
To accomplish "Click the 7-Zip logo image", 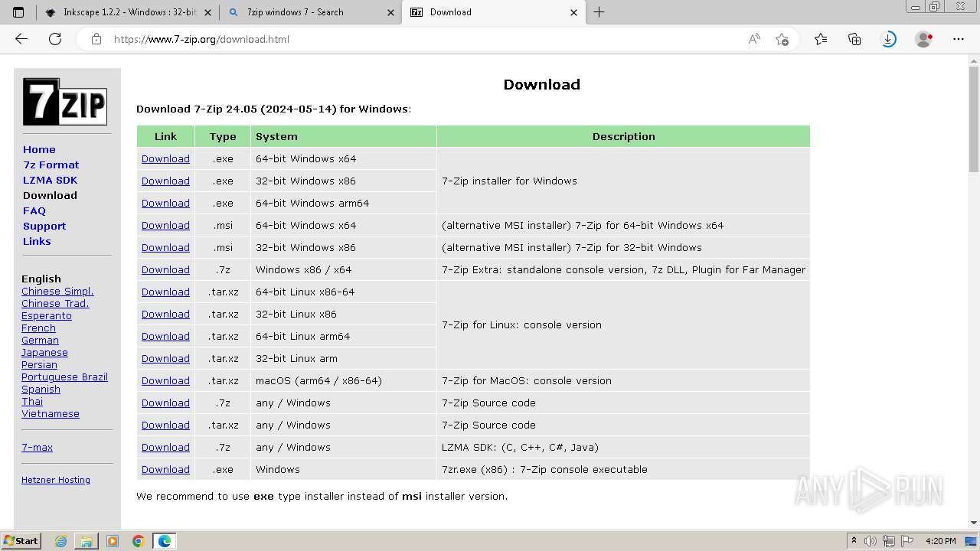I will 65,102.
